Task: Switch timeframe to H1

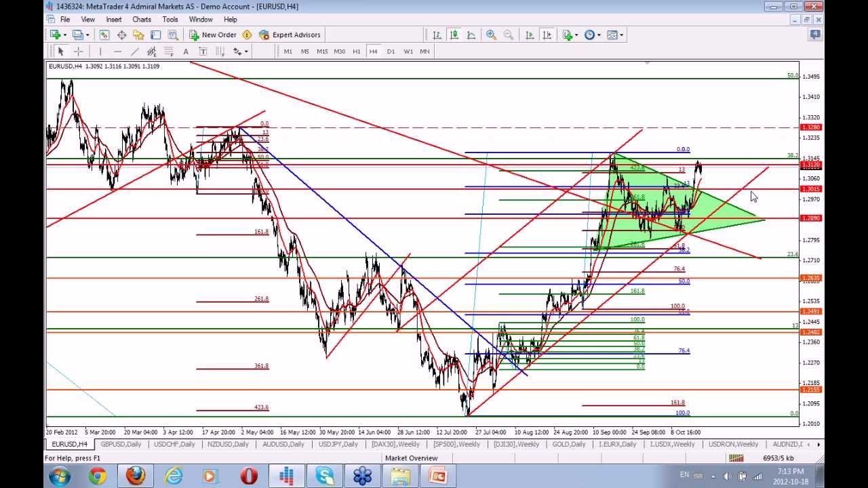Action: point(357,52)
